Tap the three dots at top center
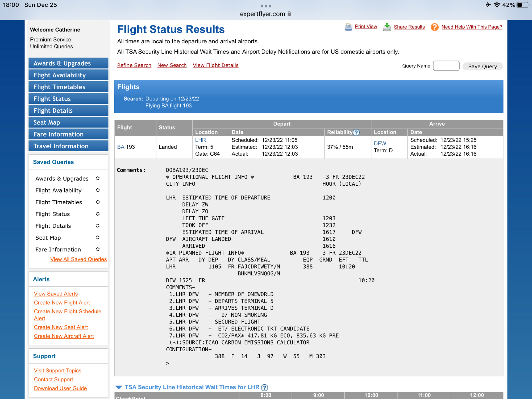The width and height of the screenshot is (532, 399). 266,6
